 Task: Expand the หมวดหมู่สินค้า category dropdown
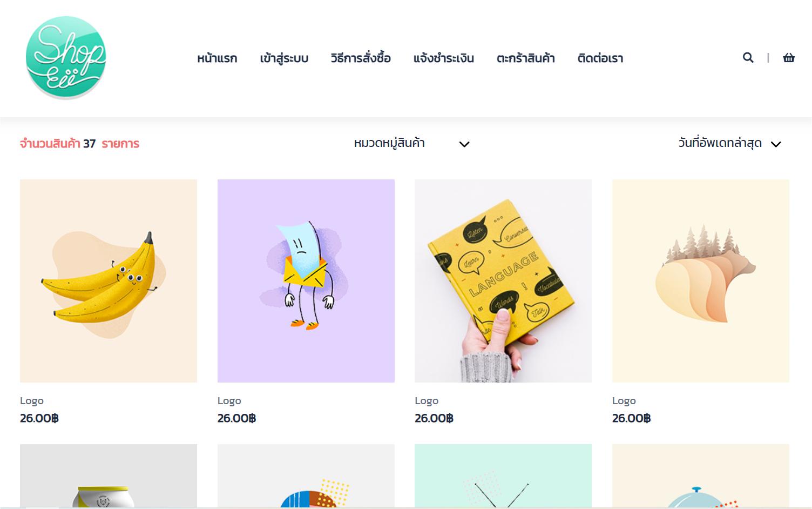pos(411,143)
